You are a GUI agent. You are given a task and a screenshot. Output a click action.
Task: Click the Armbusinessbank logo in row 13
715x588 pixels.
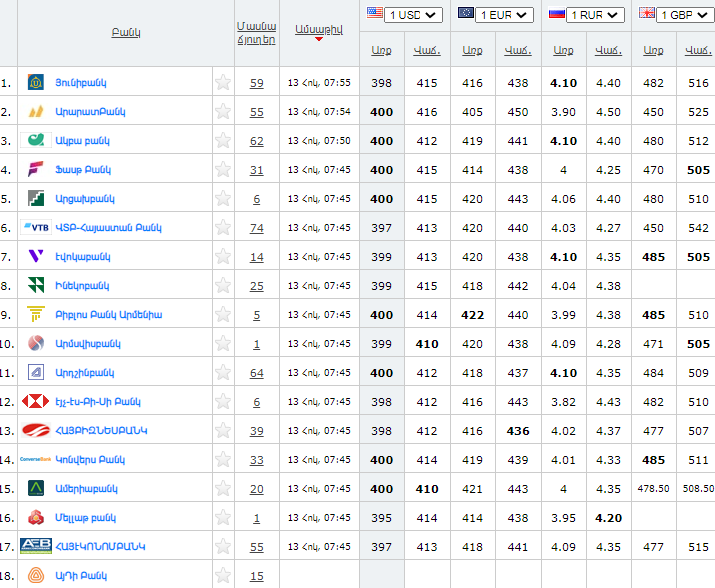click(x=36, y=430)
